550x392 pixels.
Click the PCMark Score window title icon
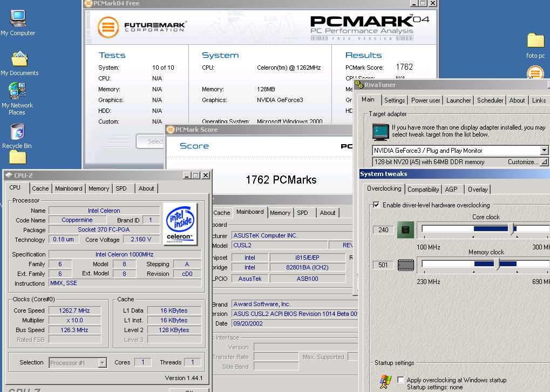(171, 130)
